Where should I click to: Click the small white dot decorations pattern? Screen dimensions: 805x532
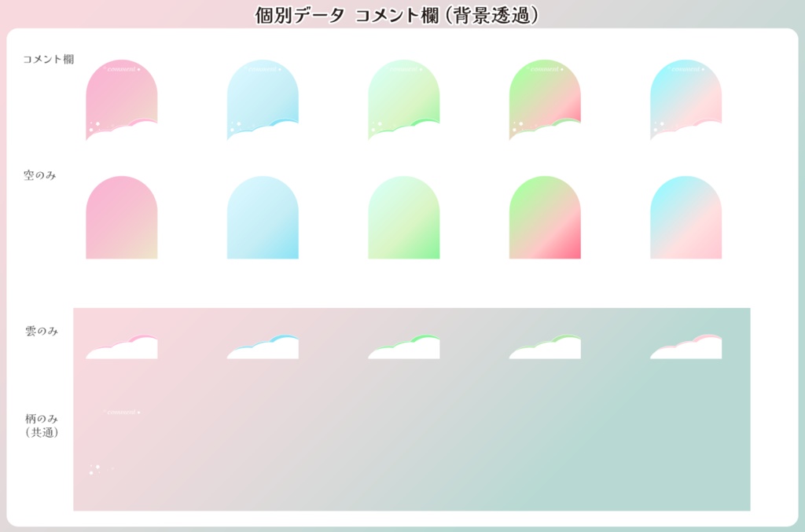(x=96, y=469)
